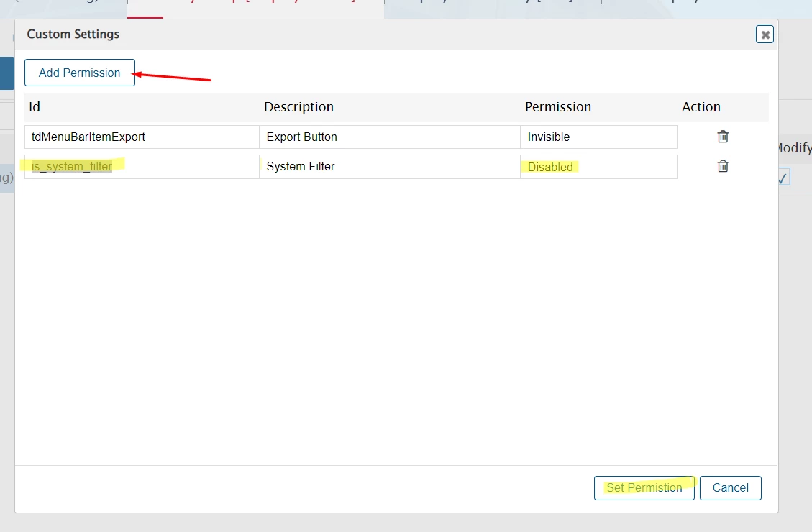
Task: Delete the is_system_filter permission row
Action: (x=723, y=166)
